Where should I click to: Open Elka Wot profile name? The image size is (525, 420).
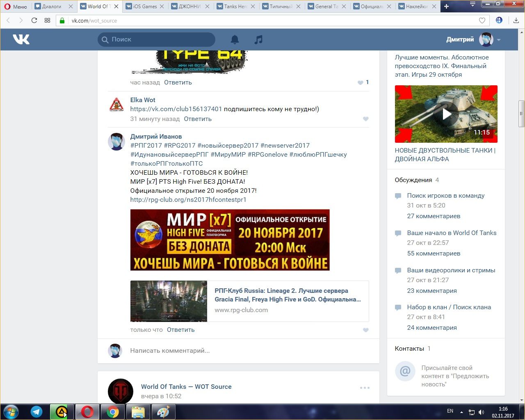coord(143,100)
